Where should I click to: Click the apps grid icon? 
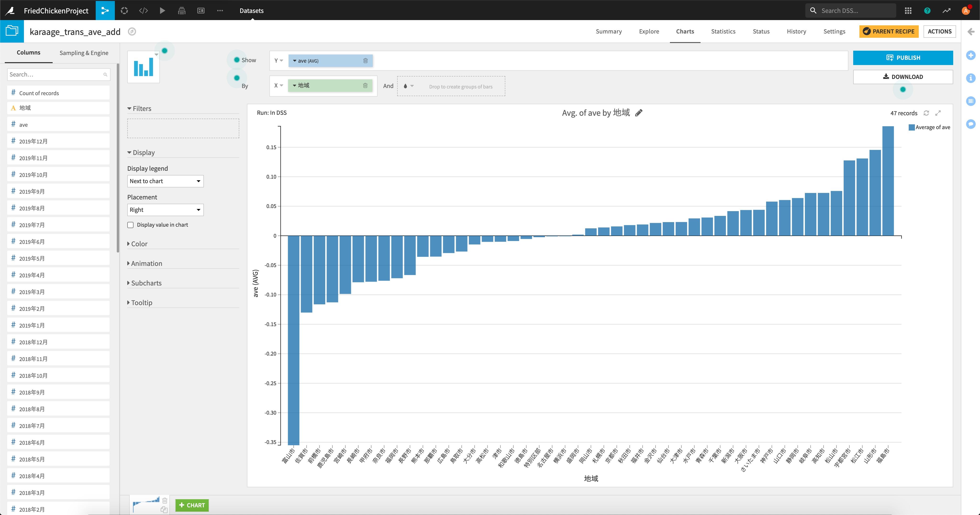(x=908, y=10)
